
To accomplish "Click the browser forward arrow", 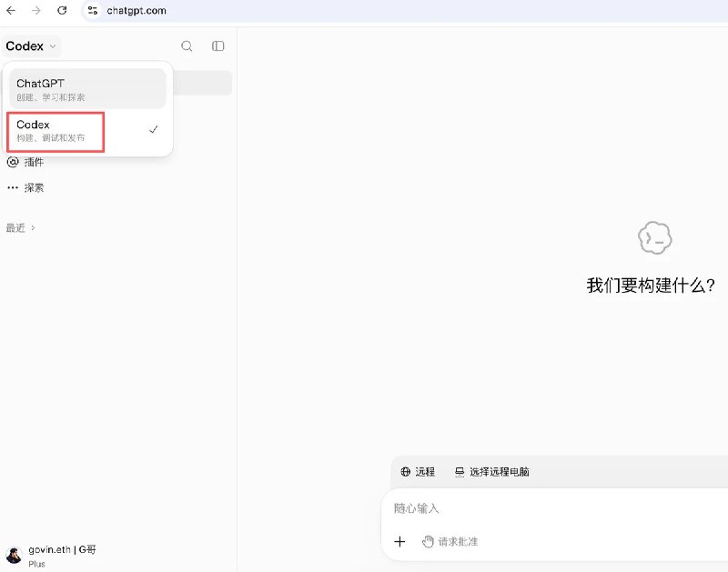I will pyautogui.click(x=36, y=10).
